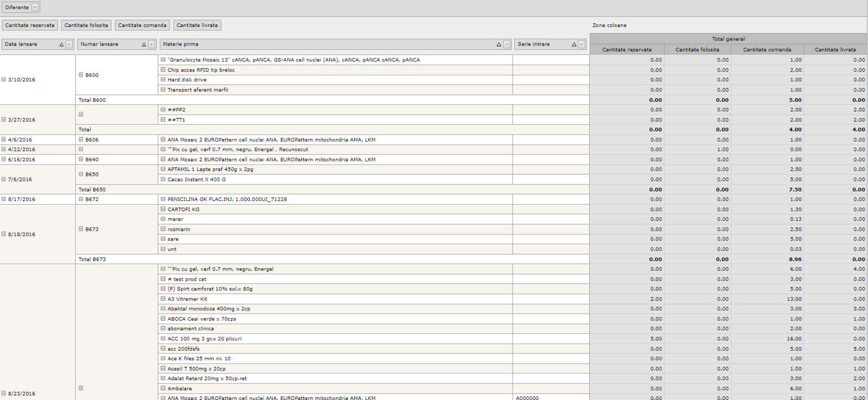Click the Data lansare sort arrow
The image size is (868, 400).
click(61, 45)
